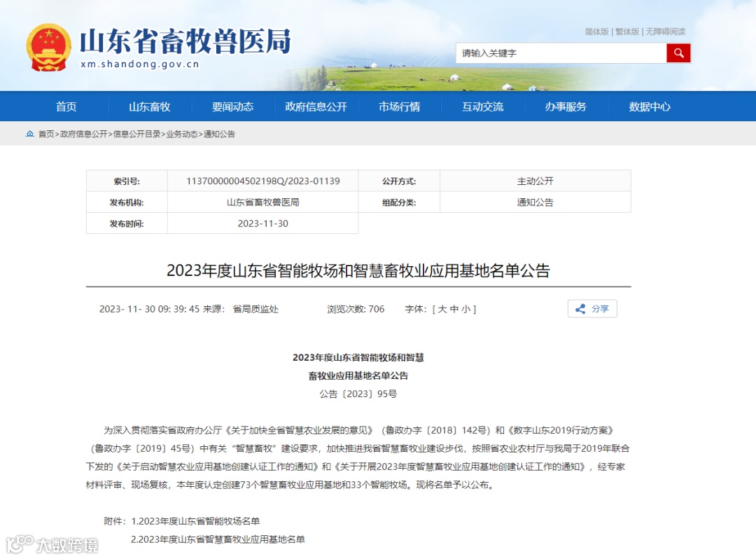Click the keyword search input field
This screenshot has height=559, width=756.
561,53
